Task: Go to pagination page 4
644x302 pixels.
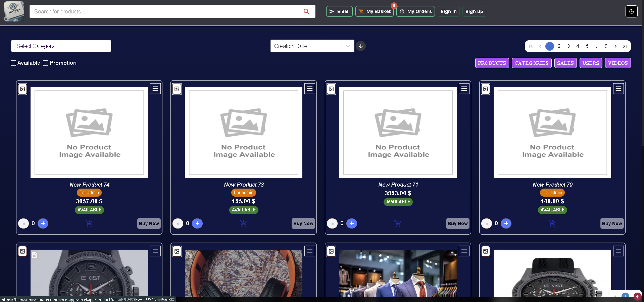Action: [x=578, y=46]
